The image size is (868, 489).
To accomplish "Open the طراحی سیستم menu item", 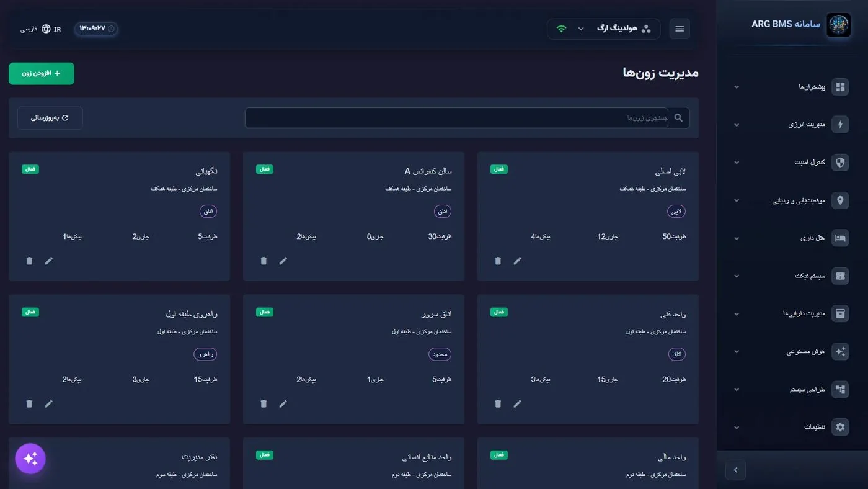I will (792, 390).
